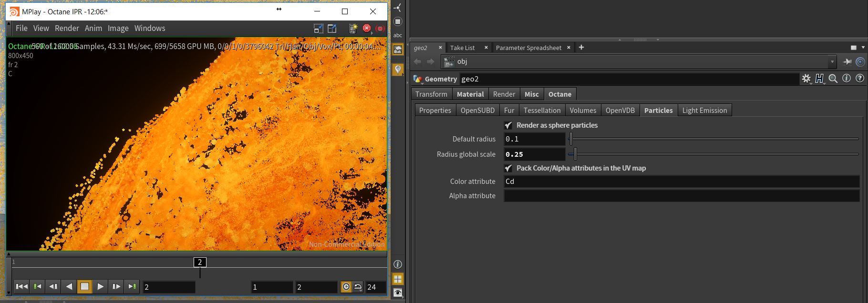Open the Render menu in MPlay
This screenshot has height=303, width=868.
click(67, 28)
